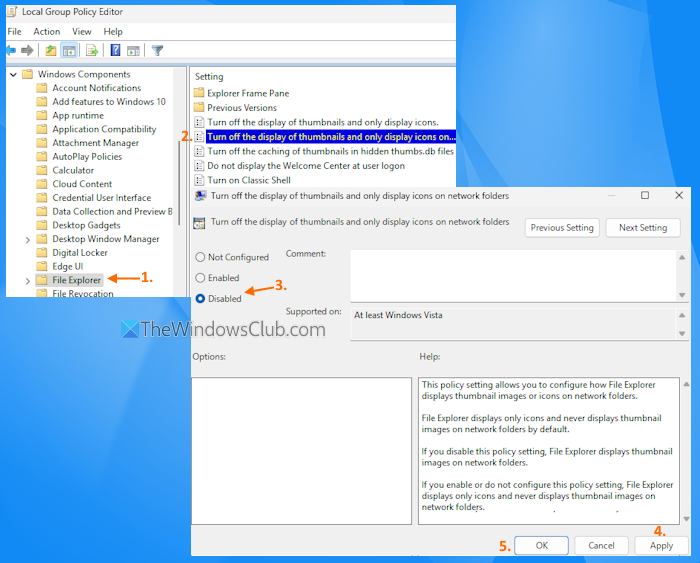The width and height of the screenshot is (700, 563).
Task: Select 'Do not display the Welcome Center' policy
Action: [306, 166]
